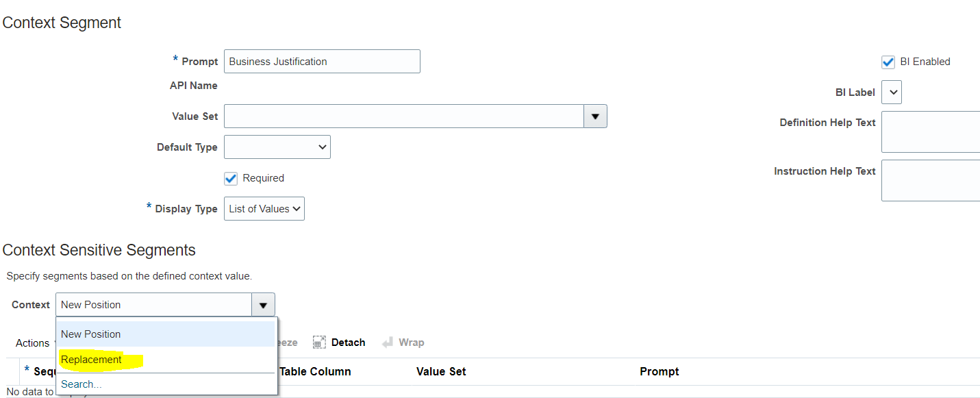Click the Freeze columns icon
980x398 pixels.
coord(288,342)
